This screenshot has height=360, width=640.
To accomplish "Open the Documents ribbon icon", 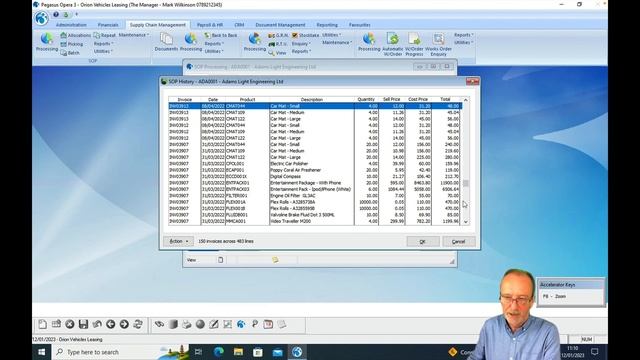I will click(x=166, y=42).
